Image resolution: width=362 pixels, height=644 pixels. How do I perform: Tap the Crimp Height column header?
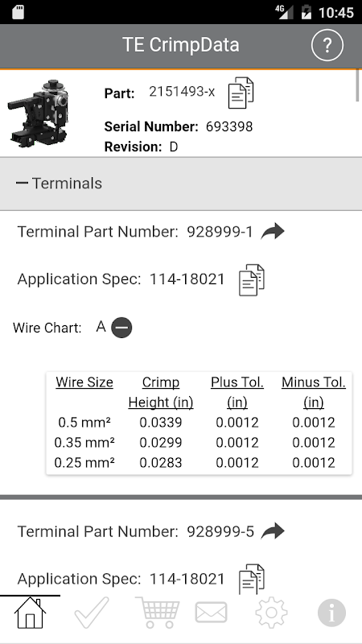pyautogui.click(x=160, y=392)
